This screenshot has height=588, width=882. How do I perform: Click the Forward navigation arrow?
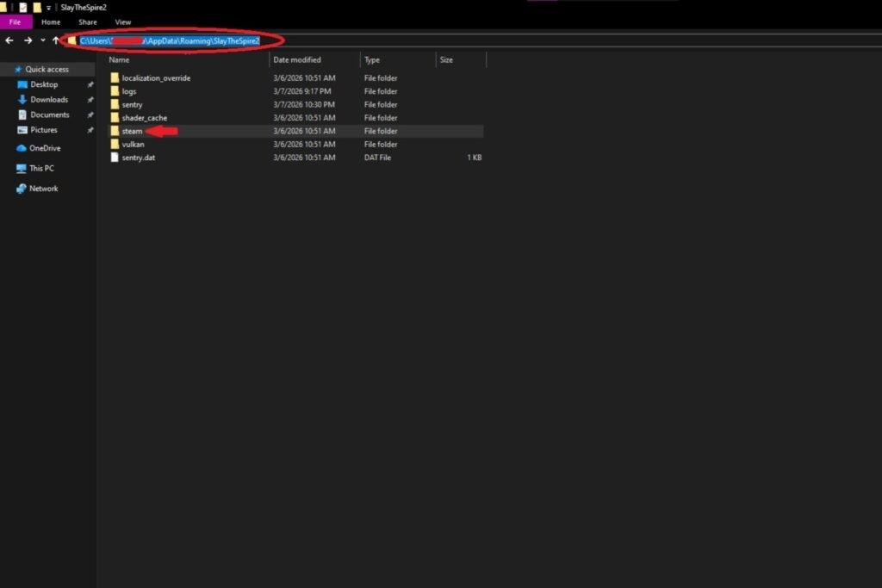coord(28,40)
